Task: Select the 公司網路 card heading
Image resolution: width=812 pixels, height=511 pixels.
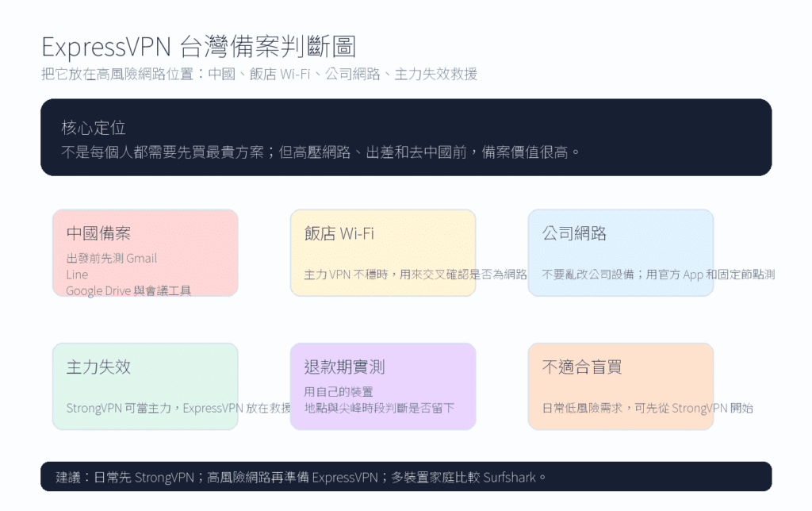Action: [x=574, y=233]
